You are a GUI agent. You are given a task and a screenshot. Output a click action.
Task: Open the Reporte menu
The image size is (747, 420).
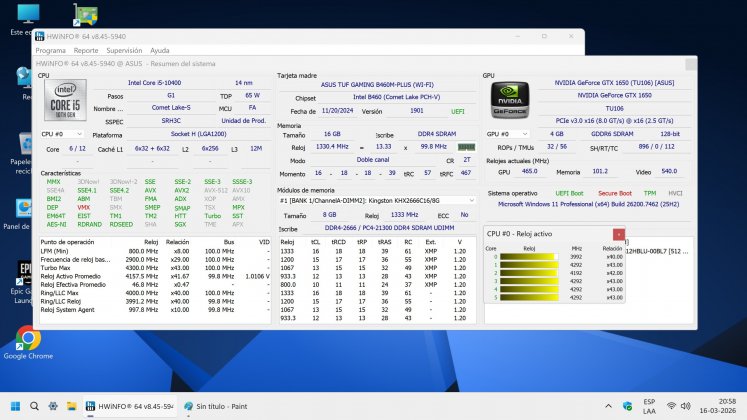(86, 49)
